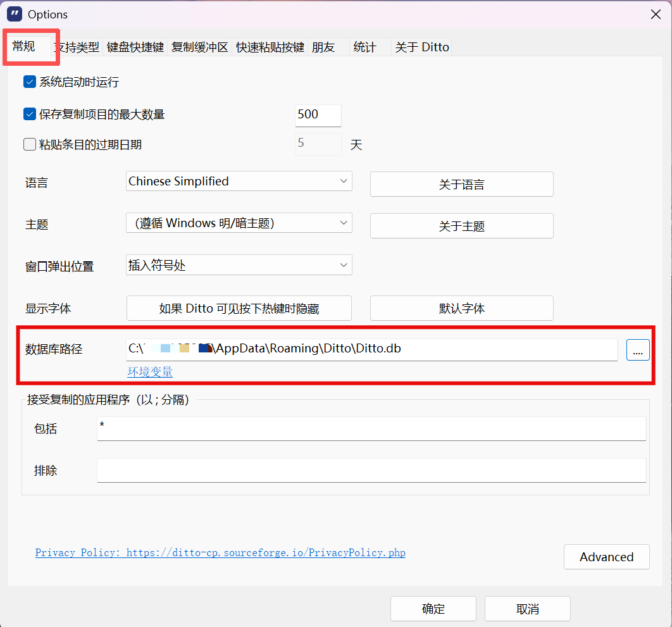Image resolution: width=672 pixels, height=627 pixels.
Task: Enable the 粘贴条目的过期日期 checkbox
Action: (29, 144)
